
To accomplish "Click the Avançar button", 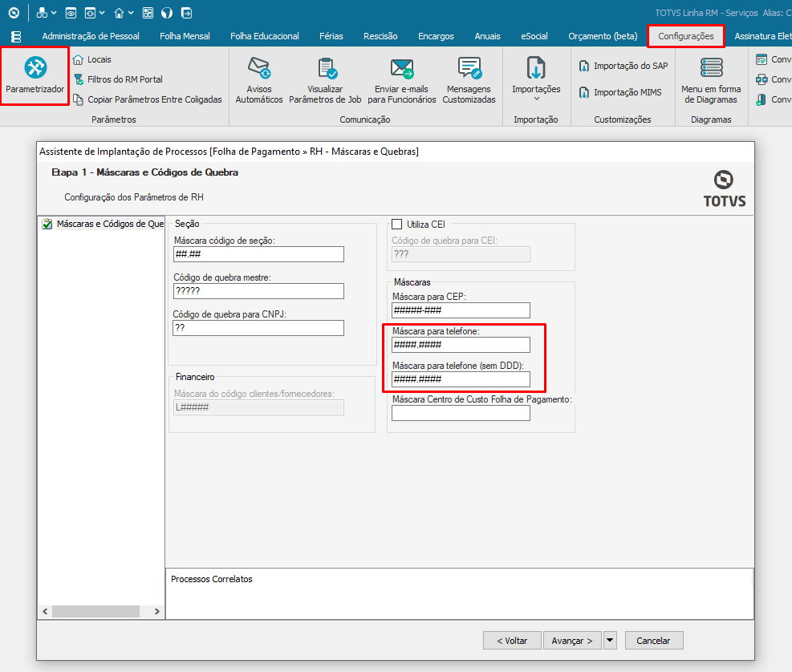I will 572,640.
